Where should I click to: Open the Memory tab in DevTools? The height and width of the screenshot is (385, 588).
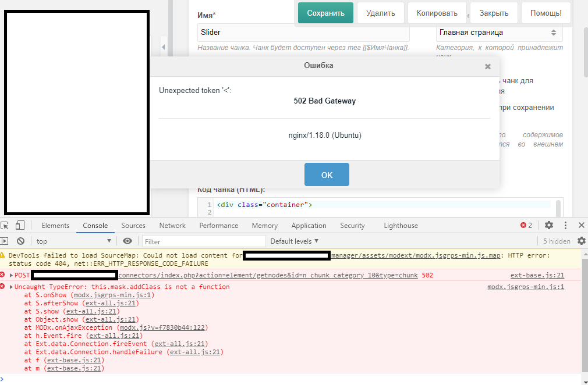[x=265, y=226]
